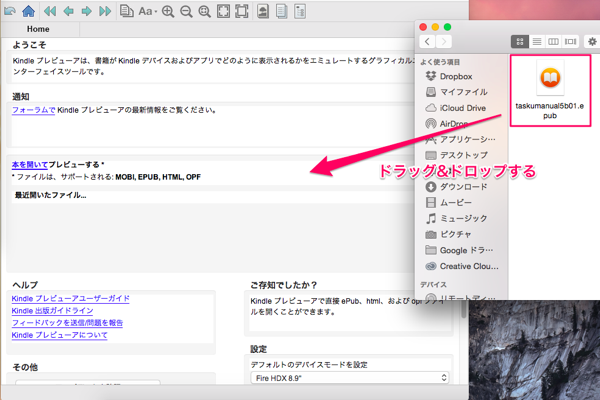The width and height of the screenshot is (600, 400).
Task: Switch Finder to icon view
Action: pyautogui.click(x=520, y=41)
